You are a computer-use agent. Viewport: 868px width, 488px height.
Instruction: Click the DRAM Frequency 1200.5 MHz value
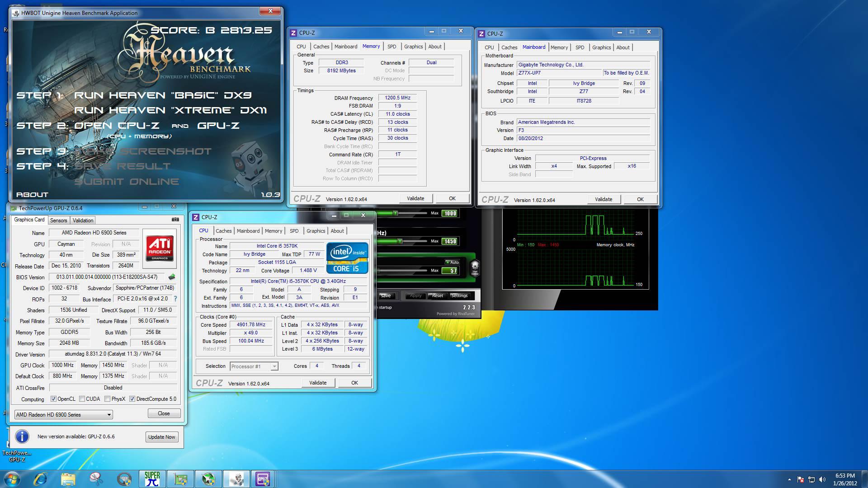[397, 98]
